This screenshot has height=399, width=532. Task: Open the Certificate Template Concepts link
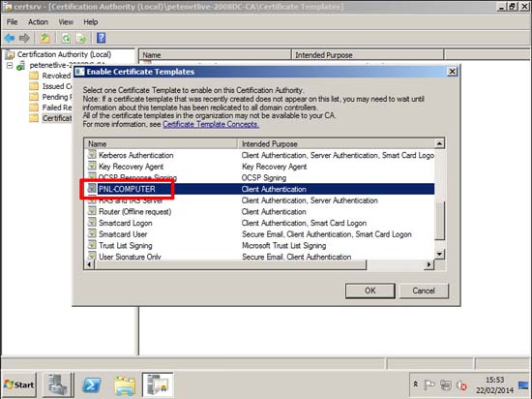[211, 124]
